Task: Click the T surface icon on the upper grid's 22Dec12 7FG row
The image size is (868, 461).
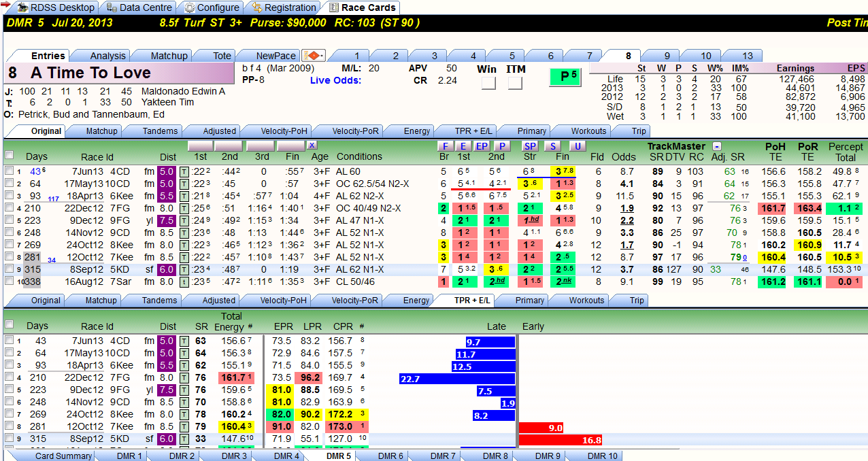Action: point(184,208)
